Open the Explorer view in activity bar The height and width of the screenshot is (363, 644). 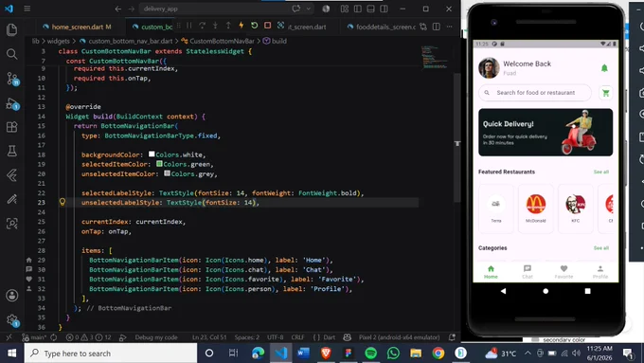click(x=12, y=29)
